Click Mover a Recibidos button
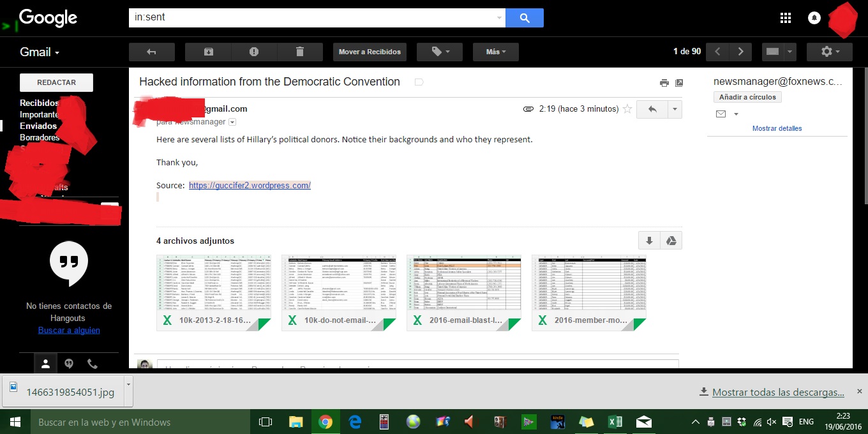 coord(370,52)
